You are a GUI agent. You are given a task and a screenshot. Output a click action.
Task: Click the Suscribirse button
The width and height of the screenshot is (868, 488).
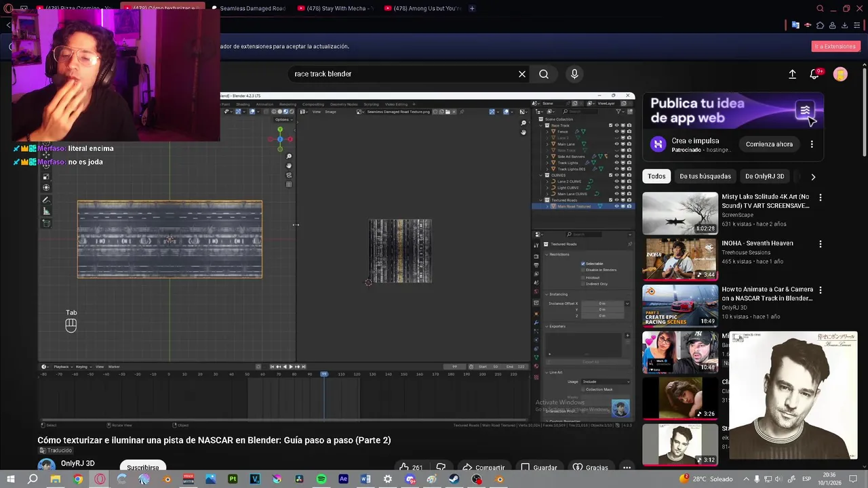[x=143, y=467]
